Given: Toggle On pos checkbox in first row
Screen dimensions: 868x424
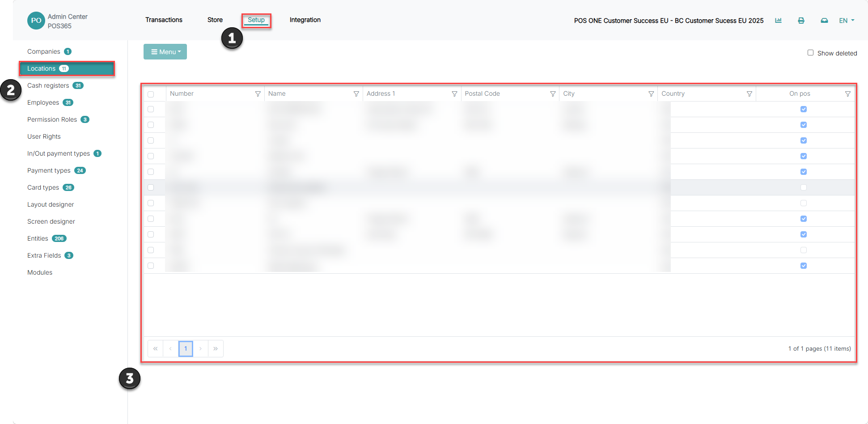Looking at the screenshot, I should click(x=804, y=109).
